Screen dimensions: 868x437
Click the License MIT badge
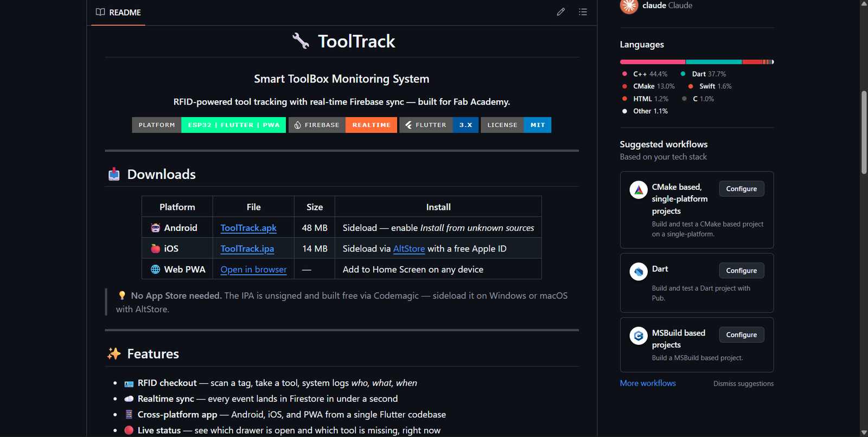[x=516, y=125]
